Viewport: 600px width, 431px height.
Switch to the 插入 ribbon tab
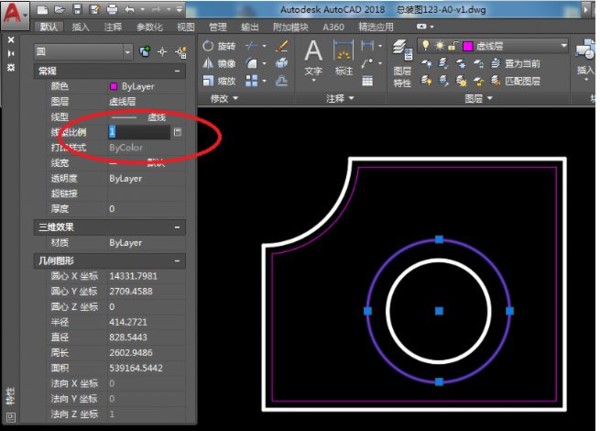pyautogui.click(x=81, y=27)
